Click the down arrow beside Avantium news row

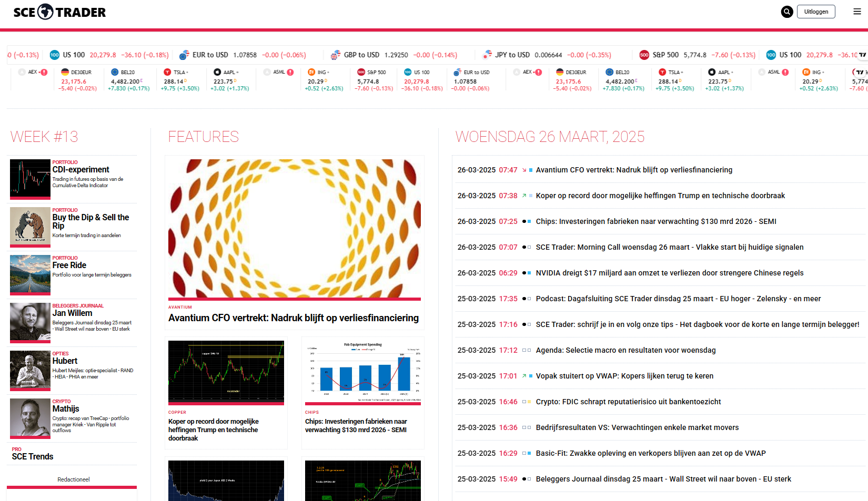point(524,170)
